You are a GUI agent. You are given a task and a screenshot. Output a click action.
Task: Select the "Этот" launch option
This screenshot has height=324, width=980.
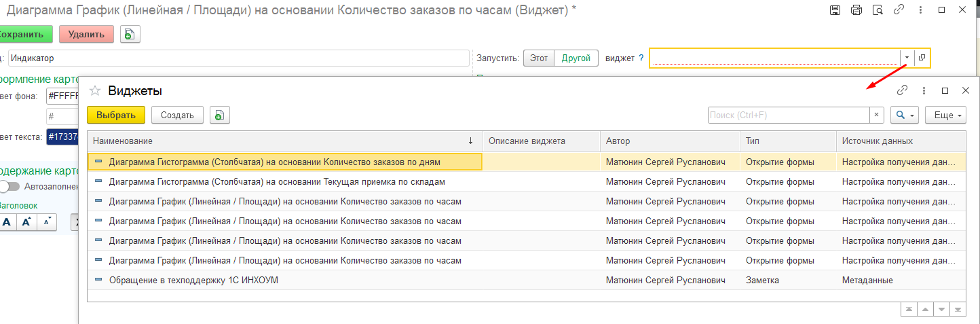pyautogui.click(x=538, y=58)
